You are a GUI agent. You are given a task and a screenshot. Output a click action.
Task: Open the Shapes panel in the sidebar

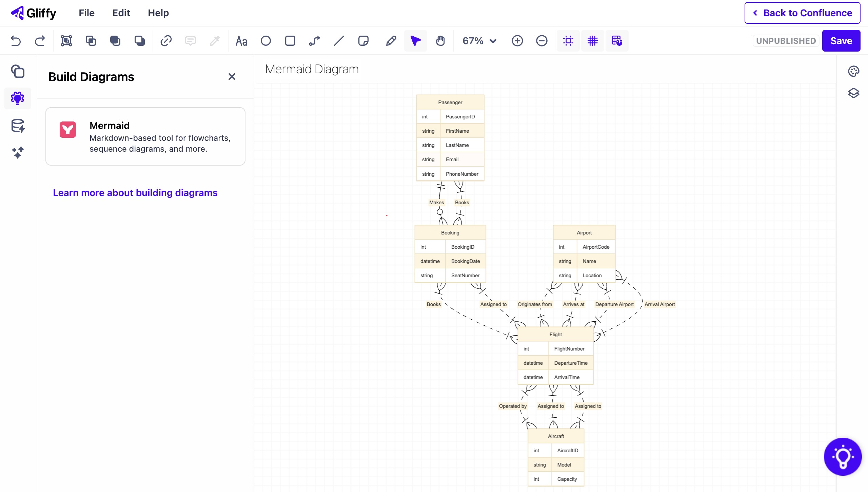(x=18, y=72)
